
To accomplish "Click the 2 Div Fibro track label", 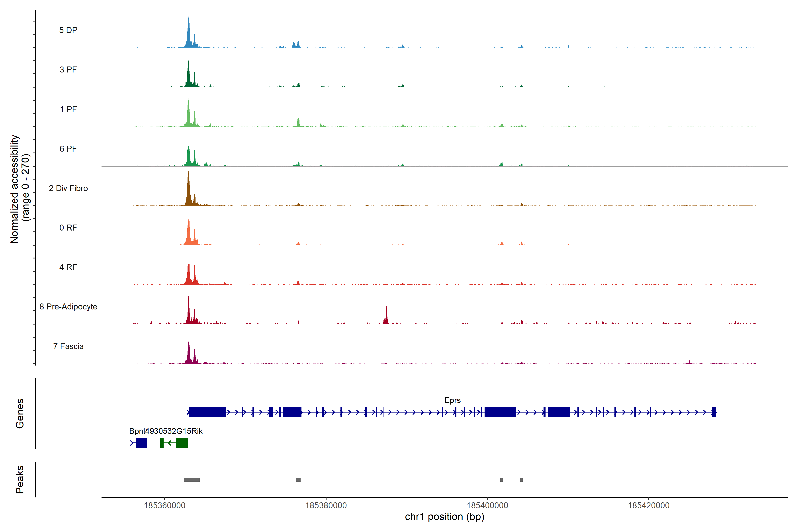I will pyautogui.click(x=68, y=188).
